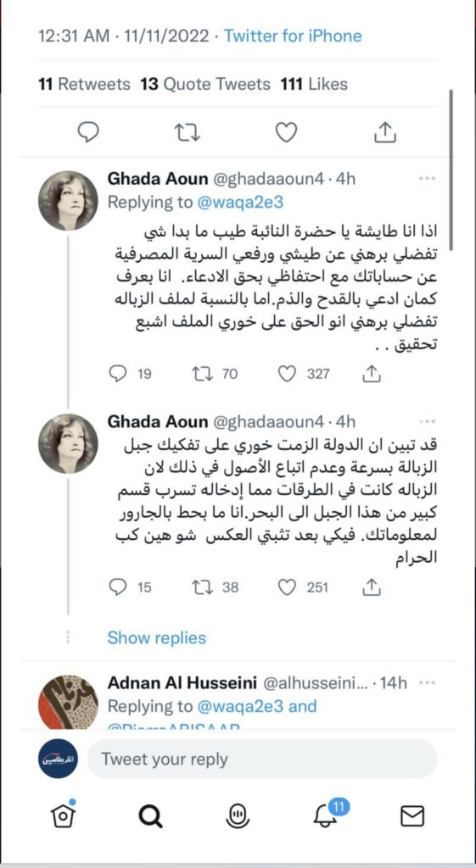This screenshot has height=868, width=476.
Task: Like Ghada Aoun's reply with 327 likes
Action: [x=287, y=375]
